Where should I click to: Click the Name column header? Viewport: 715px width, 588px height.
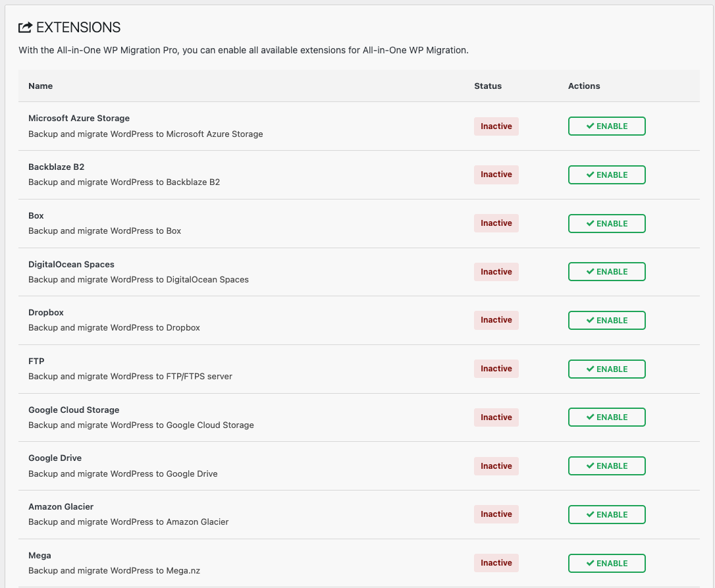41,86
